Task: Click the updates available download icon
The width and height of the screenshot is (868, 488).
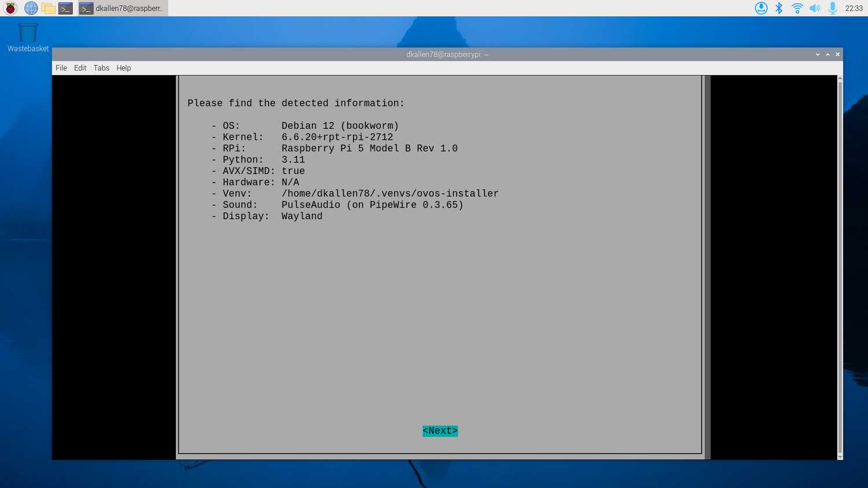Action: pyautogui.click(x=761, y=8)
